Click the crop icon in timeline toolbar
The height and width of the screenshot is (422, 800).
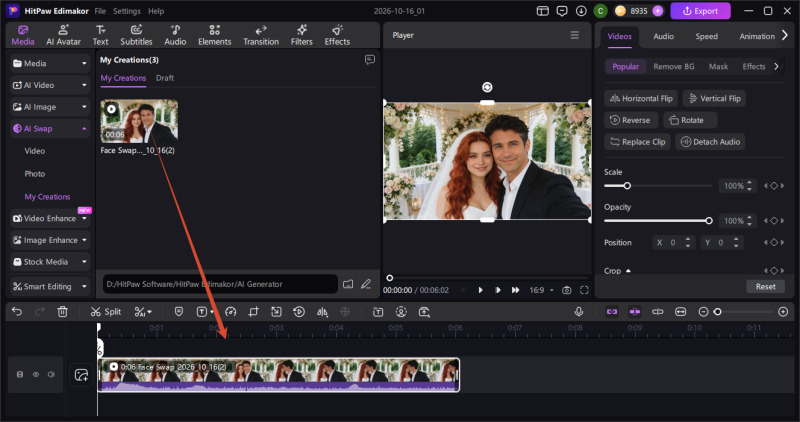point(253,311)
